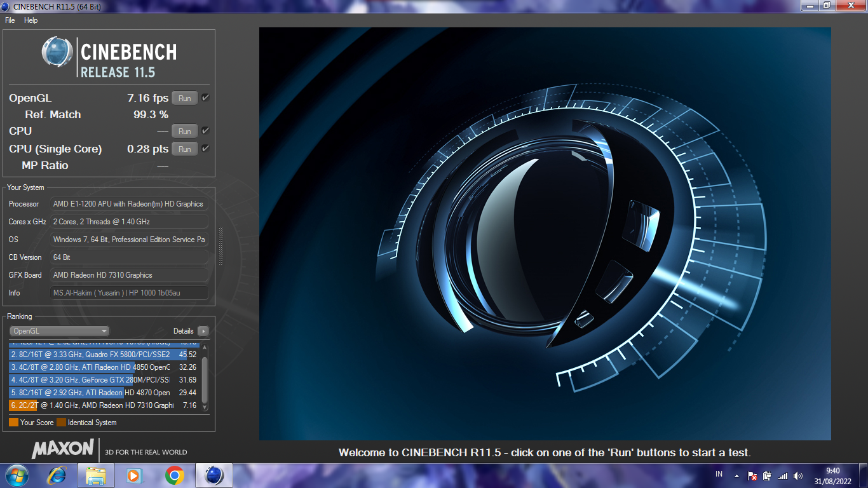Click the OS value field
The image size is (868, 488).
pyautogui.click(x=129, y=240)
